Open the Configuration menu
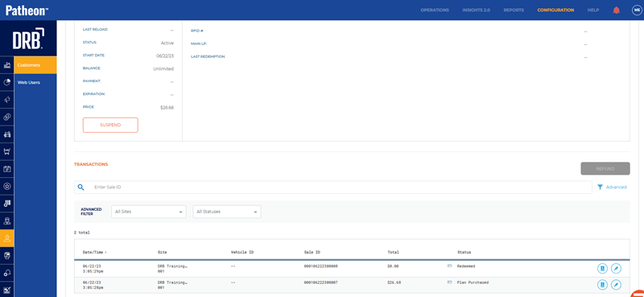 point(555,10)
